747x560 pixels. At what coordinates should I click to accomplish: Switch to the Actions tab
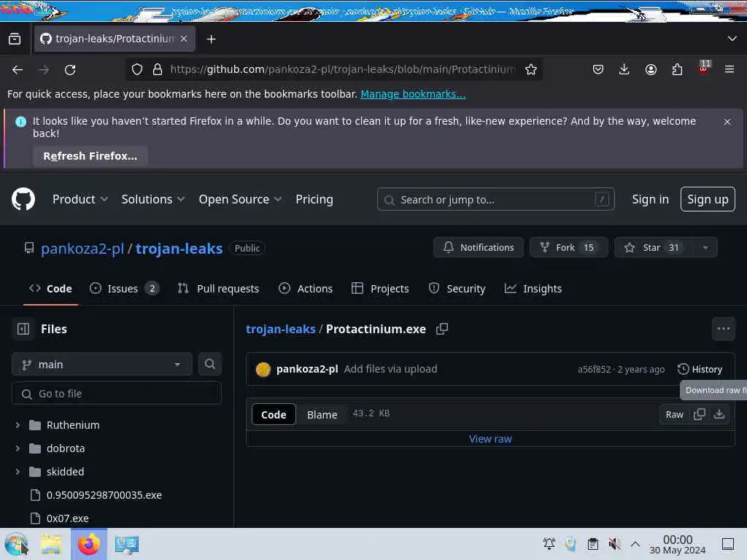tap(306, 289)
